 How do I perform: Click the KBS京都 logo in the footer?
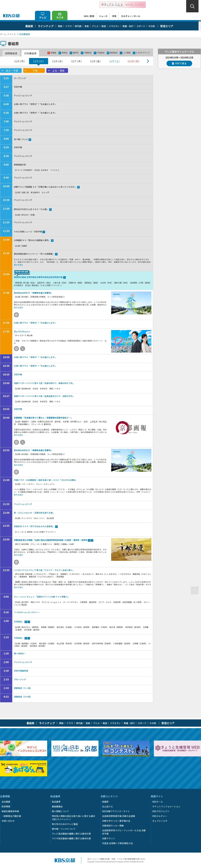65,860
